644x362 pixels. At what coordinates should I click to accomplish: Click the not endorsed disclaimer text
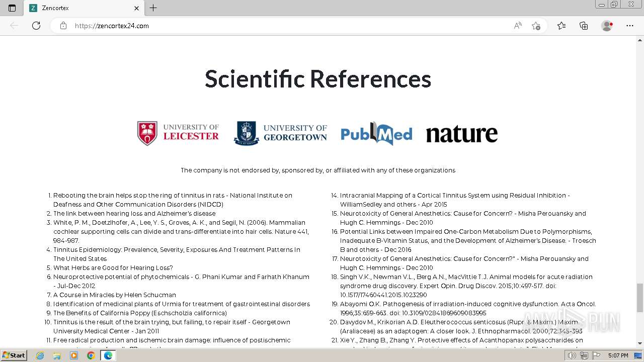coord(318,170)
